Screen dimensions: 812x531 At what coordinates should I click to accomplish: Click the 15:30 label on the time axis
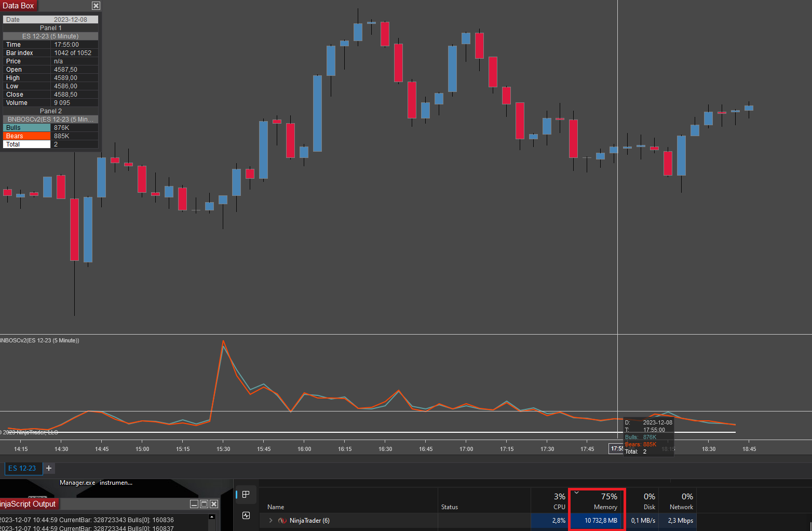pyautogui.click(x=223, y=449)
